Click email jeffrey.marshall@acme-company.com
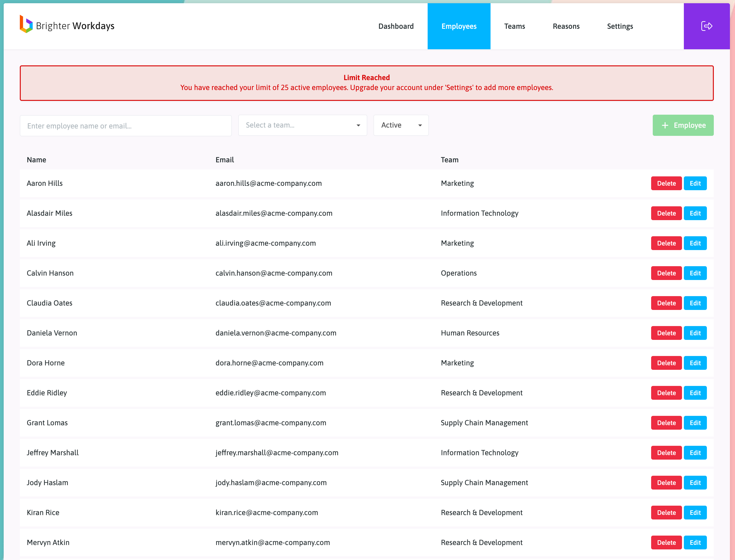Image resolution: width=735 pixels, height=560 pixels. point(277,453)
